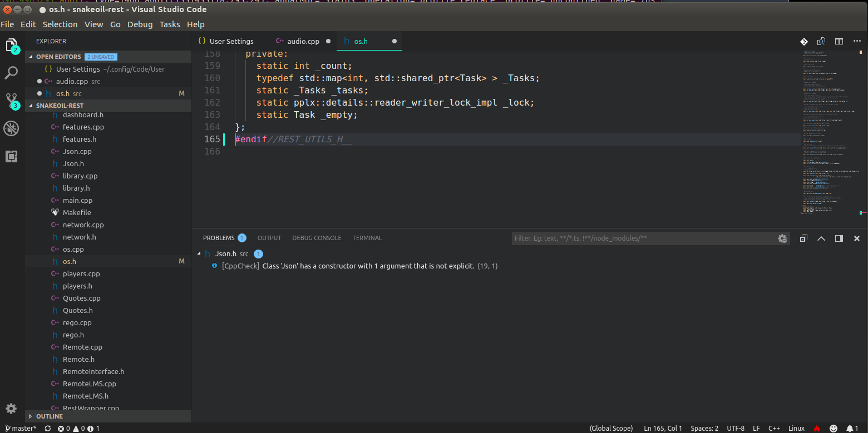Image resolution: width=868 pixels, height=433 pixels.
Task: Split the editor with the split icon
Action: click(x=839, y=41)
